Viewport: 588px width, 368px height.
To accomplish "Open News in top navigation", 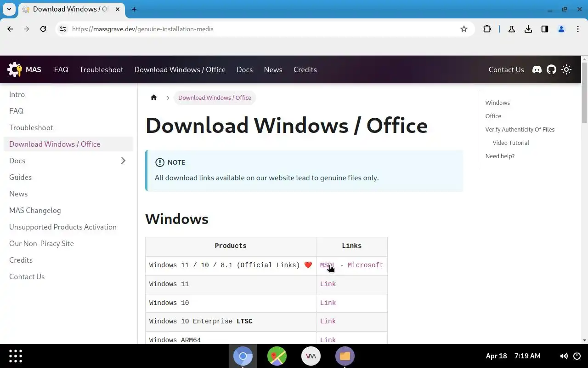I will [x=273, y=69].
